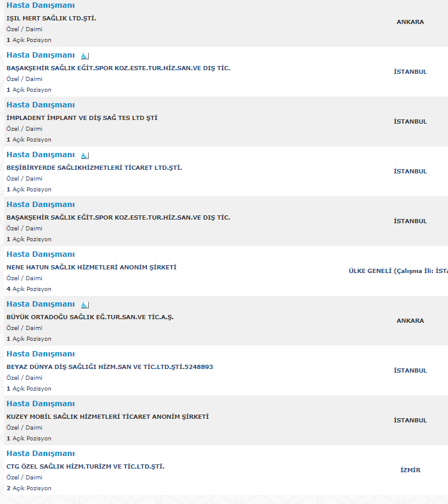Viewport: 448px width, 504px height.
Task: Click İMPLADENT İMPLANT VE DİŞ company name
Action: click(82, 118)
